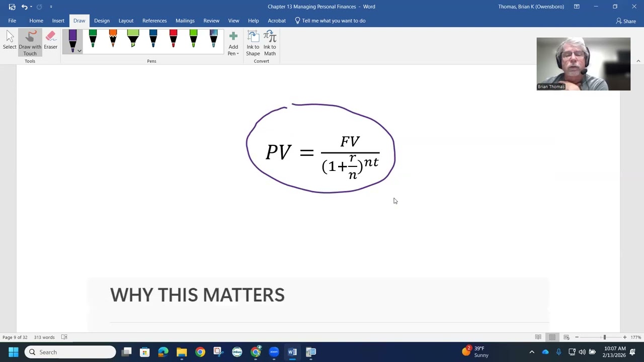Open Chrome from the taskbar
The height and width of the screenshot is (362, 644).
pos(200,352)
